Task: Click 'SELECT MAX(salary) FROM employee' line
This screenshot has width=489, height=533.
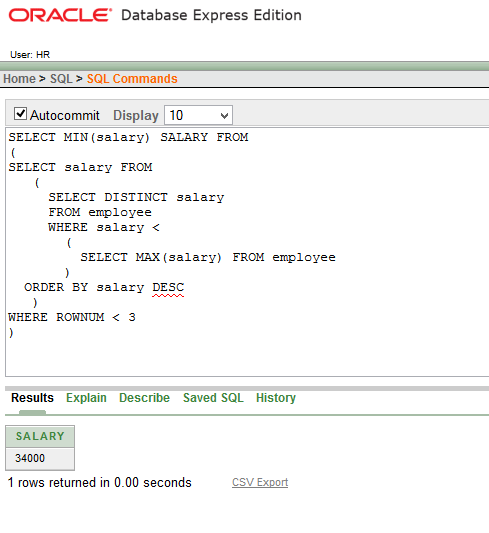Action: click(208, 257)
